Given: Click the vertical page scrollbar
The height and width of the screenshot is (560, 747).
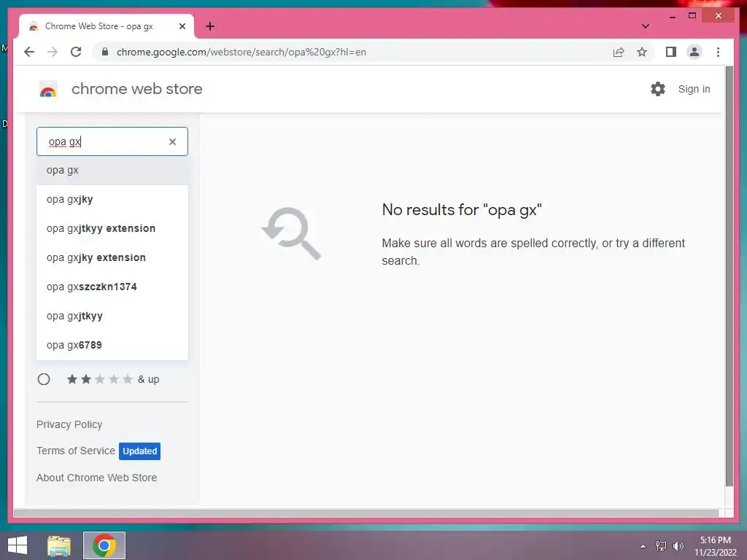Looking at the screenshot, I should (729, 276).
